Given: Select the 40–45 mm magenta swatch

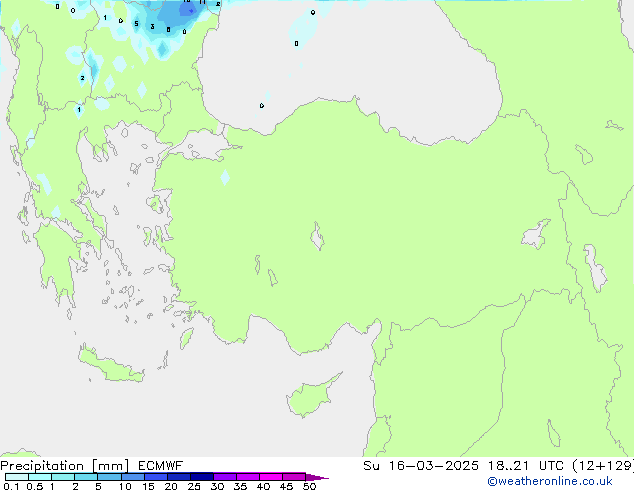Looking at the screenshot, I should coord(271,477).
